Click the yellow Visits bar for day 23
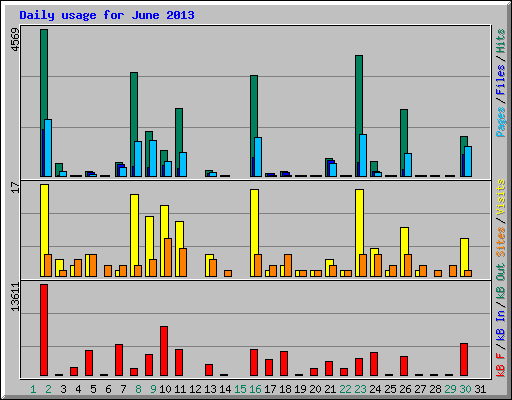 pyautogui.click(x=359, y=222)
